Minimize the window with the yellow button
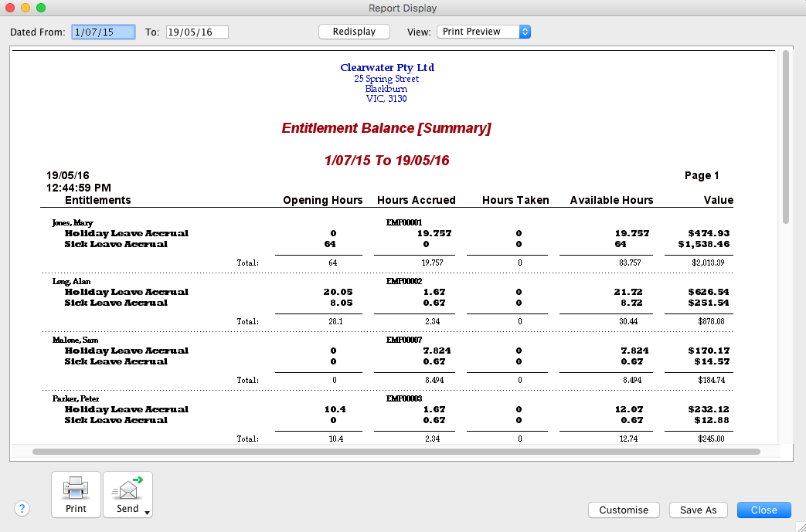Image resolution: width=806 pixels, height=532 pixels. point(26,8)
